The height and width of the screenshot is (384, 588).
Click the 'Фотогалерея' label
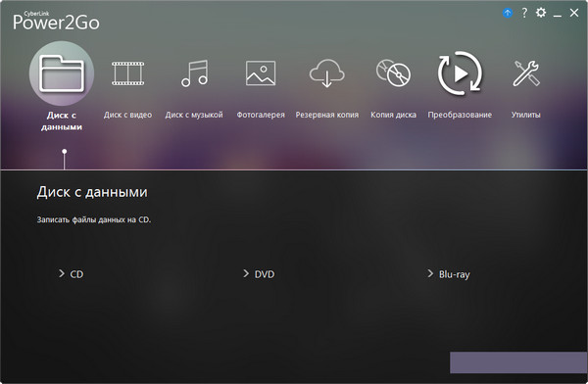pyautogui.click(x=261, y=115)
